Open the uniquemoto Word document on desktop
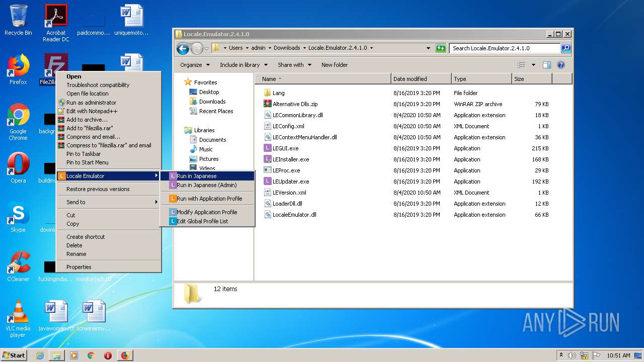 click(131, 20)
